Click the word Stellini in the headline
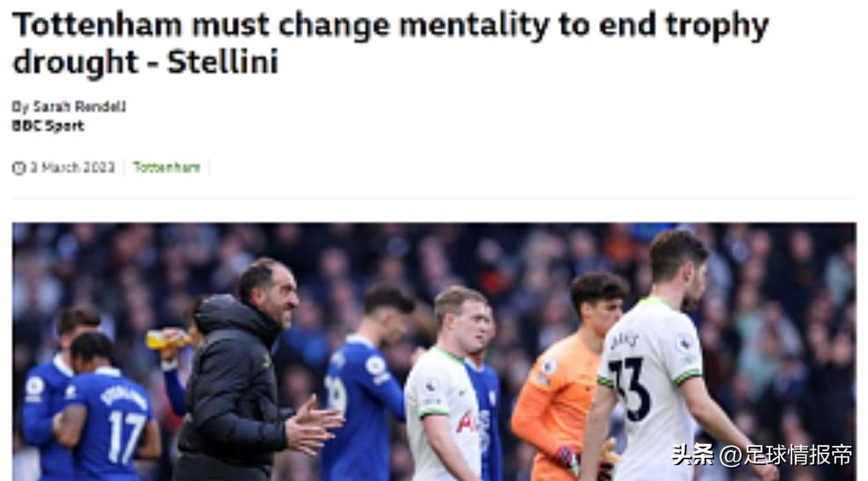868x481 pixels. (222, 62)
